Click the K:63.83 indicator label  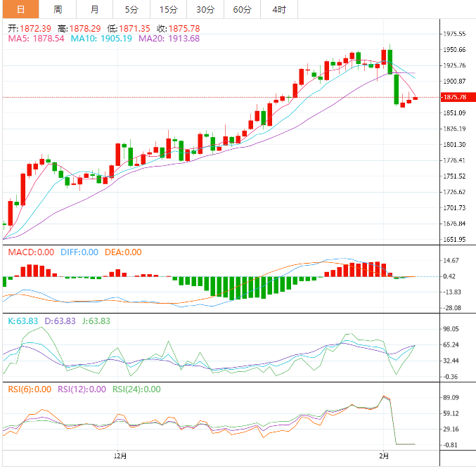pyautogui.click(x=22, y=321)
